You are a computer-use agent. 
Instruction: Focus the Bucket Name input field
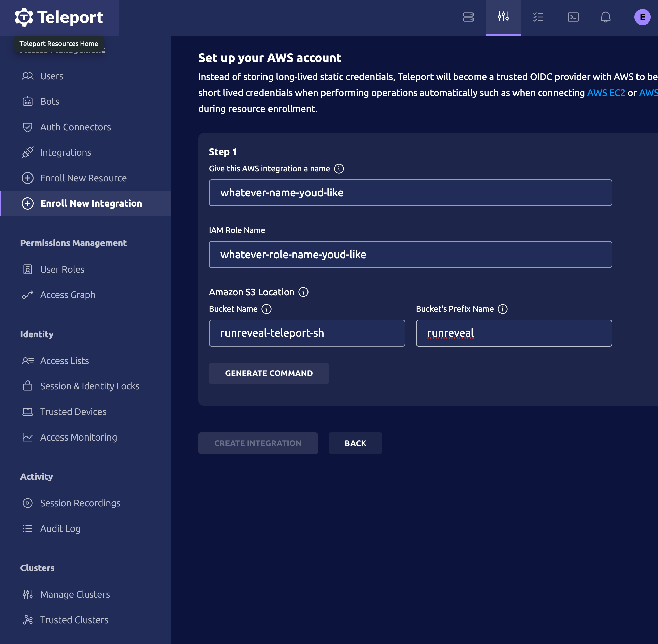coord(307,333)
